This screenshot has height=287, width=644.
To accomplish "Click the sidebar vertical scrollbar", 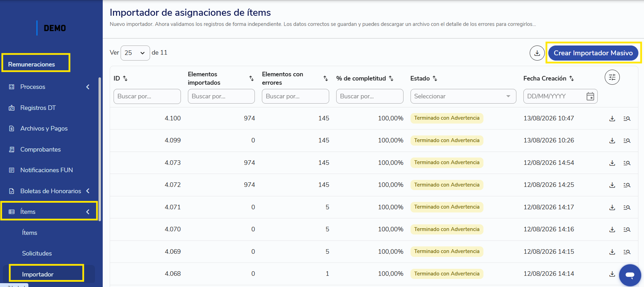I will click(100, 149).
